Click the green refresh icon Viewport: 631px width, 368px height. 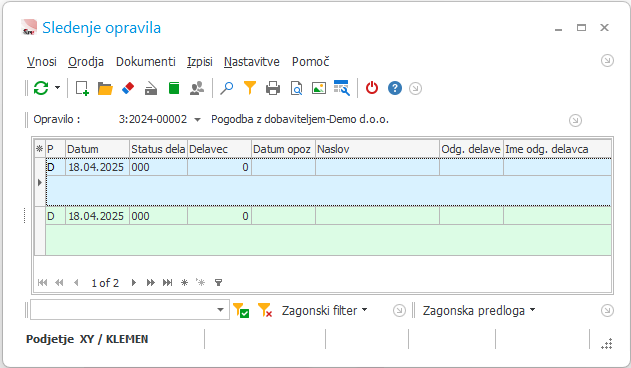[x=41, y=88]
